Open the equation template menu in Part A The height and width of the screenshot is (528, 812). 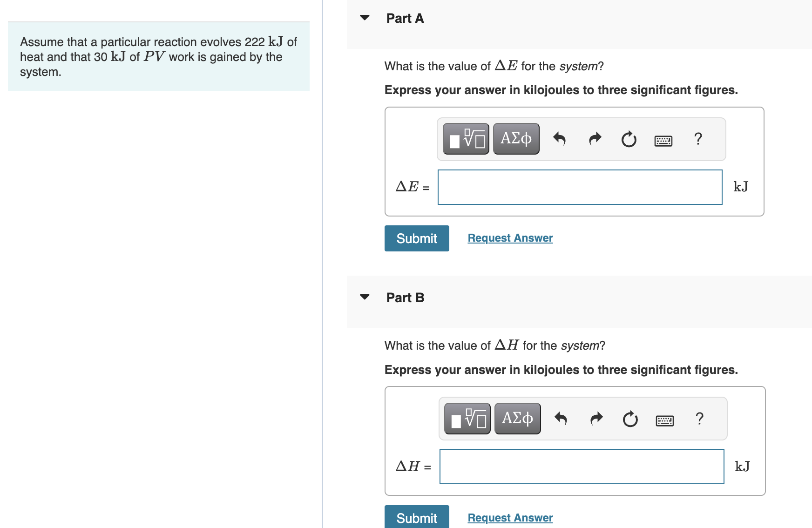point(465,138)
